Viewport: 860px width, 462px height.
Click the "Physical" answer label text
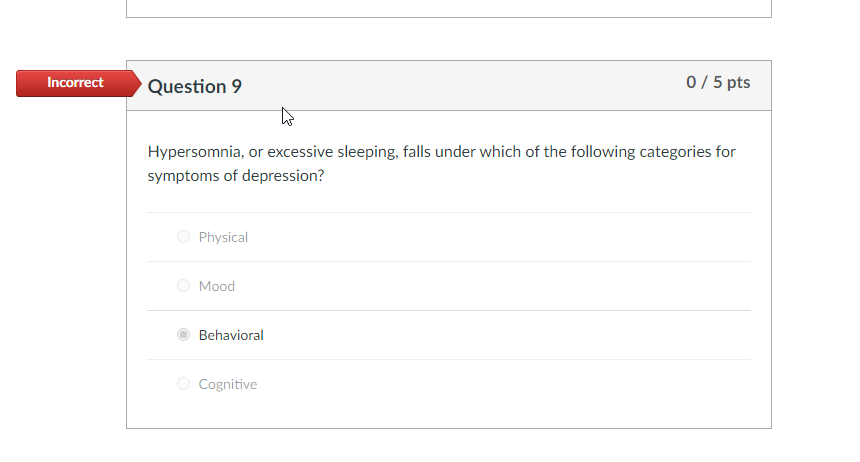[223, 237]
